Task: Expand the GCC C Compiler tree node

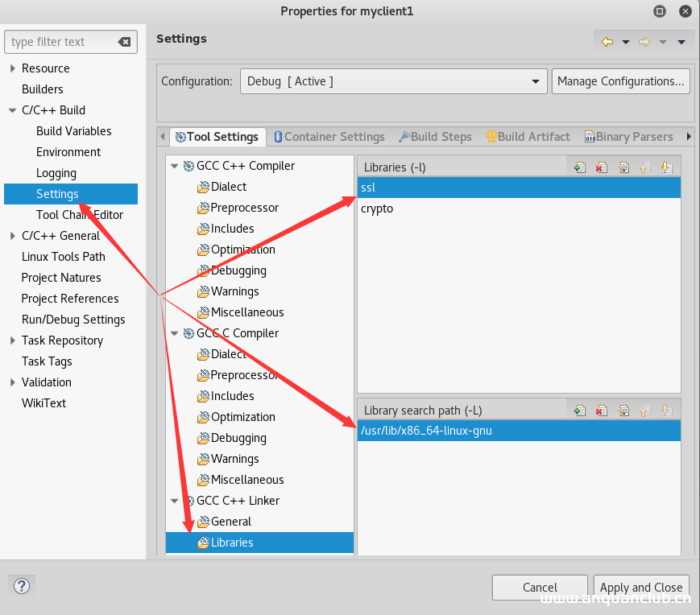Action: pyautogui.click(x=175, y=333)
